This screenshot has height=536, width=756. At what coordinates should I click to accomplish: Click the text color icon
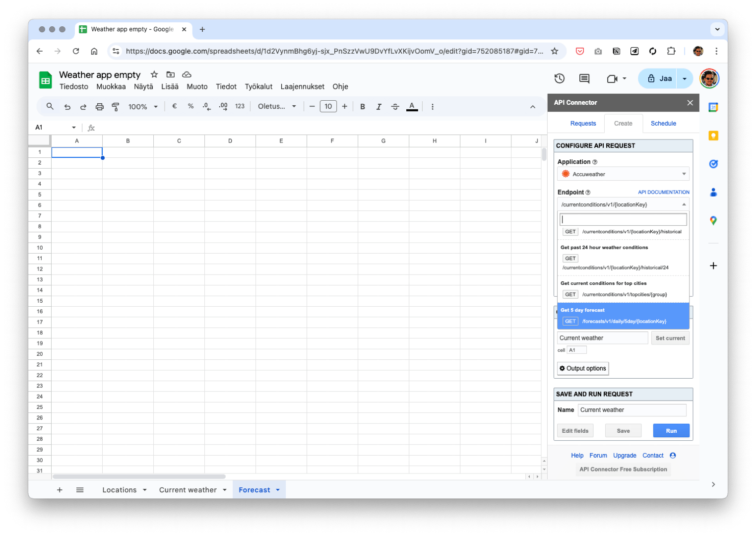click(412, 107)
